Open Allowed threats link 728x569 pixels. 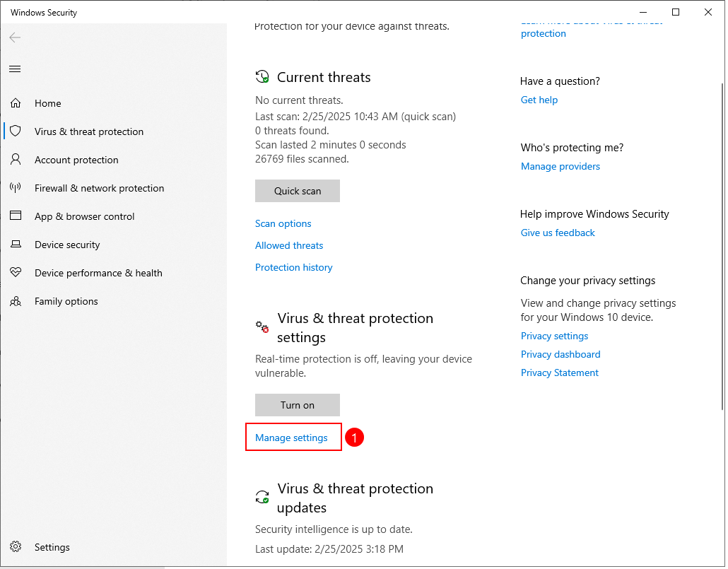tap(289, 246)
